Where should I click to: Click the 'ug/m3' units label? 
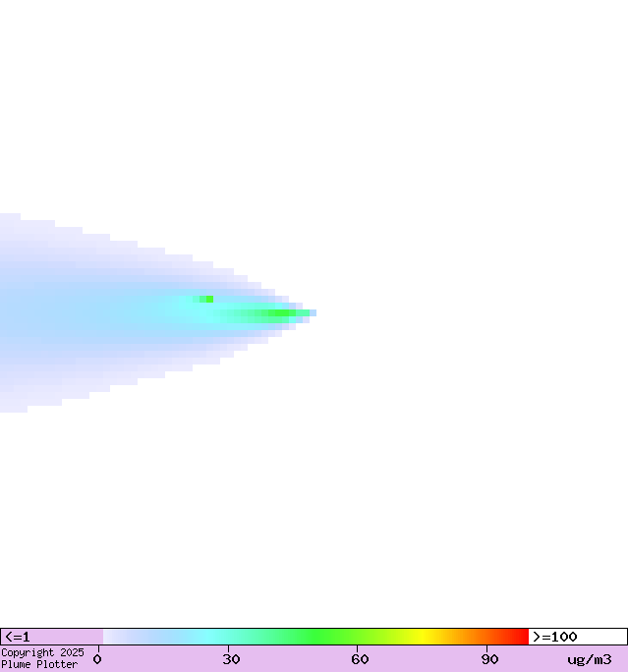(x=590, y=659)
